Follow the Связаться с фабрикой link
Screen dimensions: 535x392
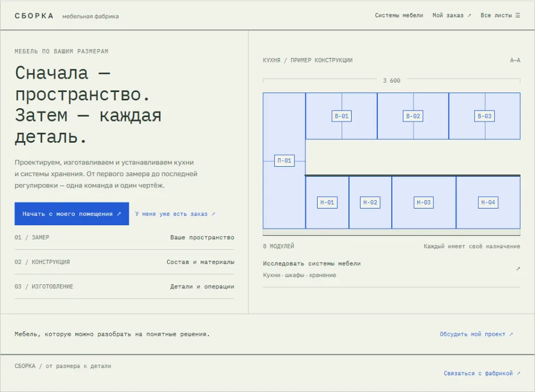(481, 373)
